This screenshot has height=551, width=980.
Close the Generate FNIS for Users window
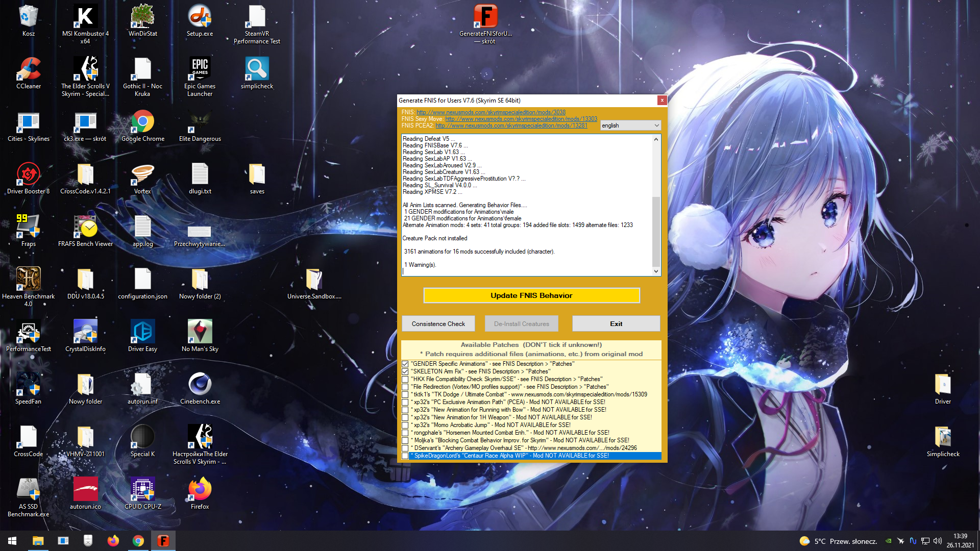[x=662, y=100]
